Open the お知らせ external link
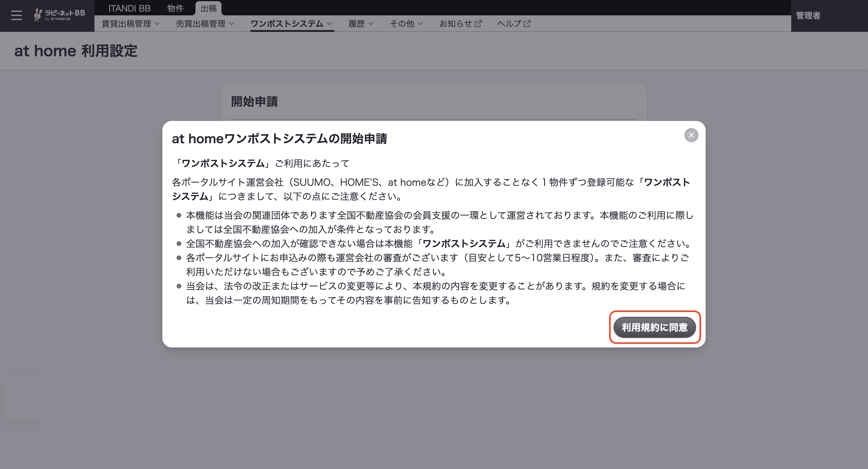Image resolution: width=868 pixels, height=469 pixels. pos(461,24)
